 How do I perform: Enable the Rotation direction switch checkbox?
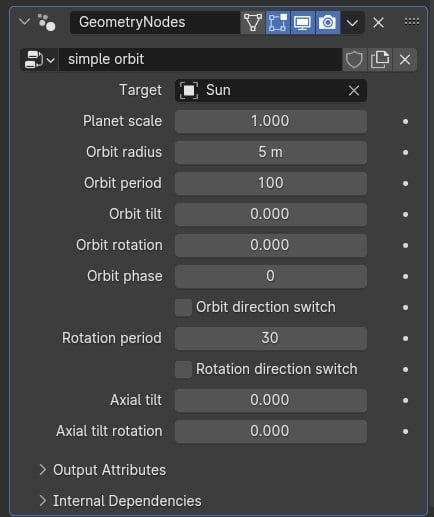[183, 369]
